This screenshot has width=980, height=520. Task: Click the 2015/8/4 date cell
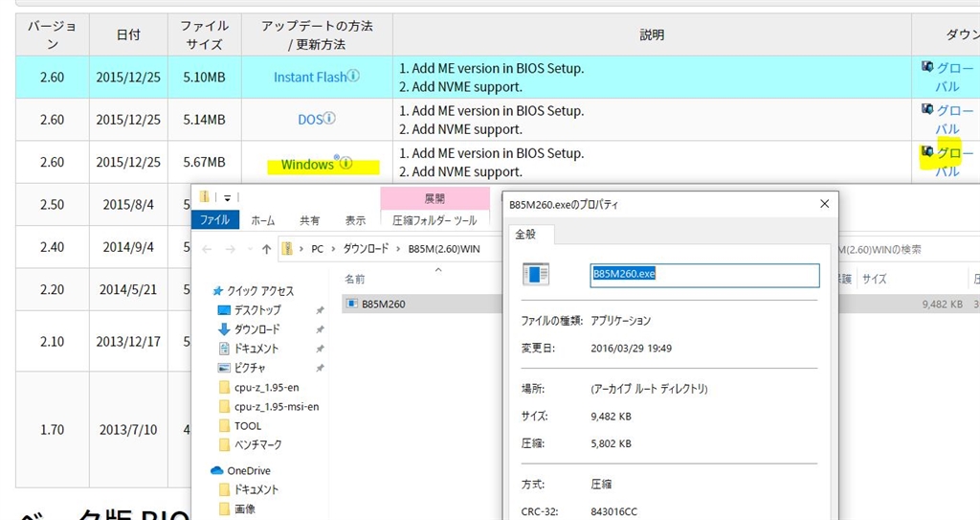pyautogui.click(x=128, y=205)
